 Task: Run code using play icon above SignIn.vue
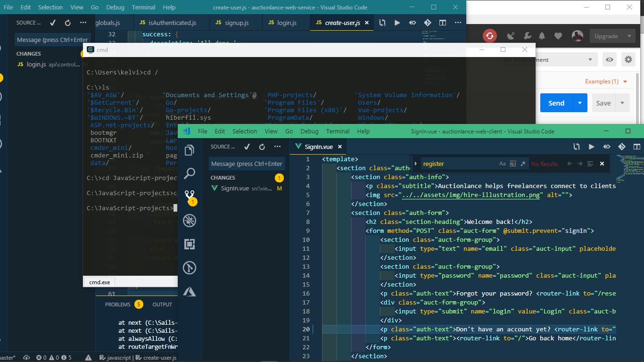[x=592, y=147]
